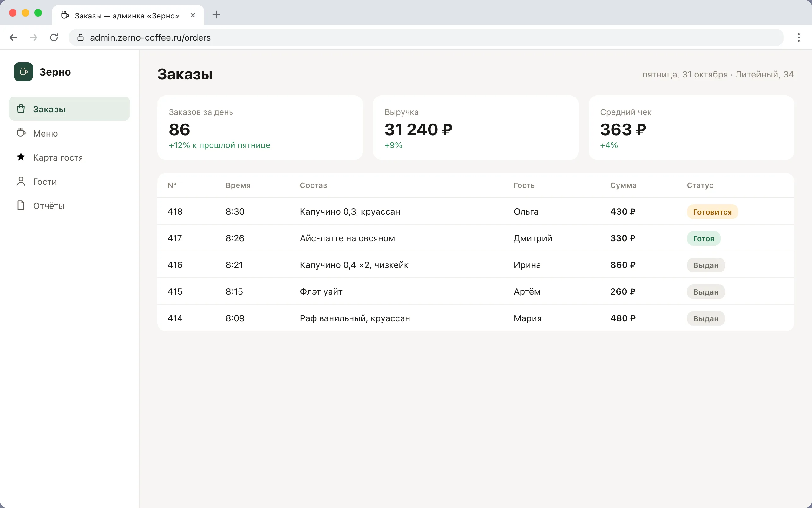Viewport: 812px width, 508px height.
Task: Click the Выдан badge of order 414
Action: (706, 318)
